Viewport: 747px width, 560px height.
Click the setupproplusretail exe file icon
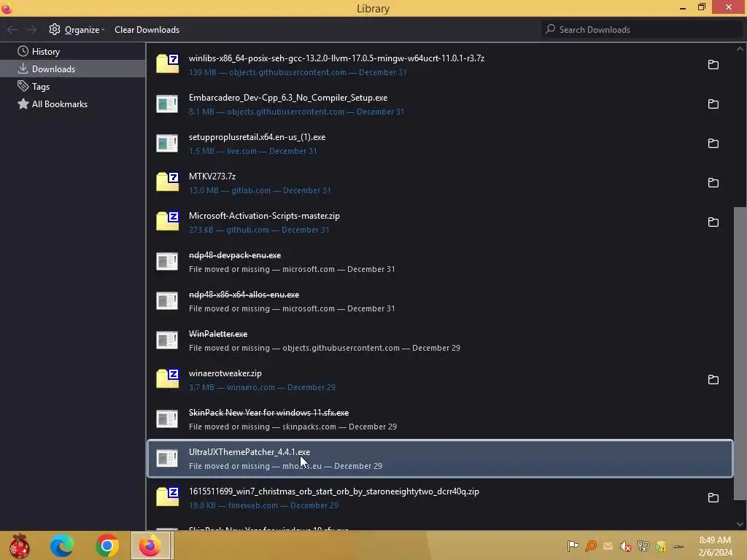tap(167, 144)
